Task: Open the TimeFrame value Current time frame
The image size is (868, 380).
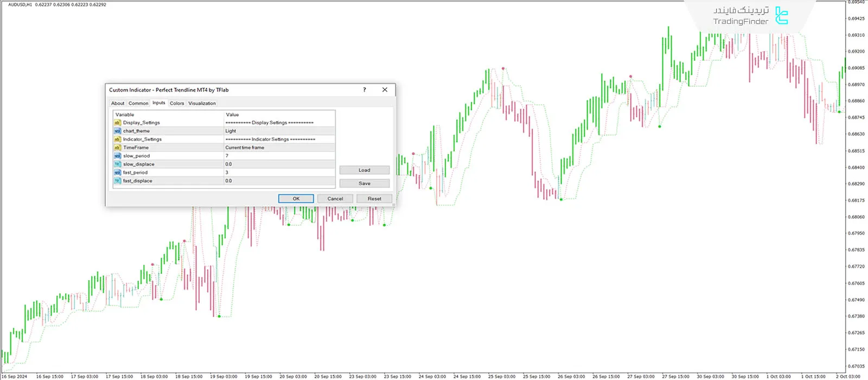Action: point(279,148)
